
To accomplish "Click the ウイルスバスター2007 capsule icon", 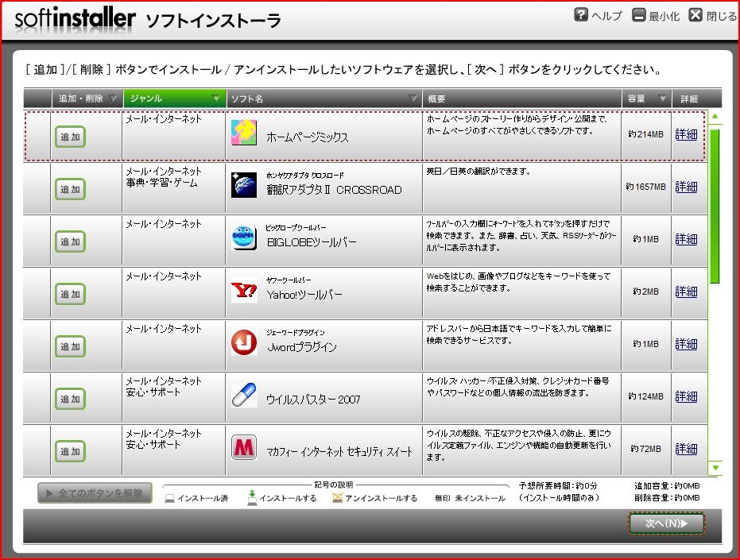I will pyautogui.click(x=244, y=395).
